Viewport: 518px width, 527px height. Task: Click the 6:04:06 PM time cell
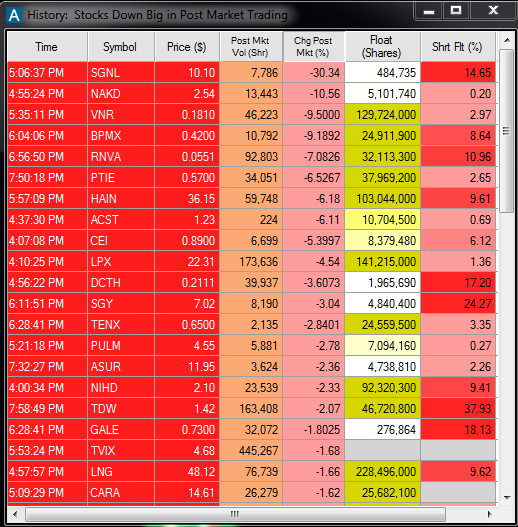[x=47, y=135]
